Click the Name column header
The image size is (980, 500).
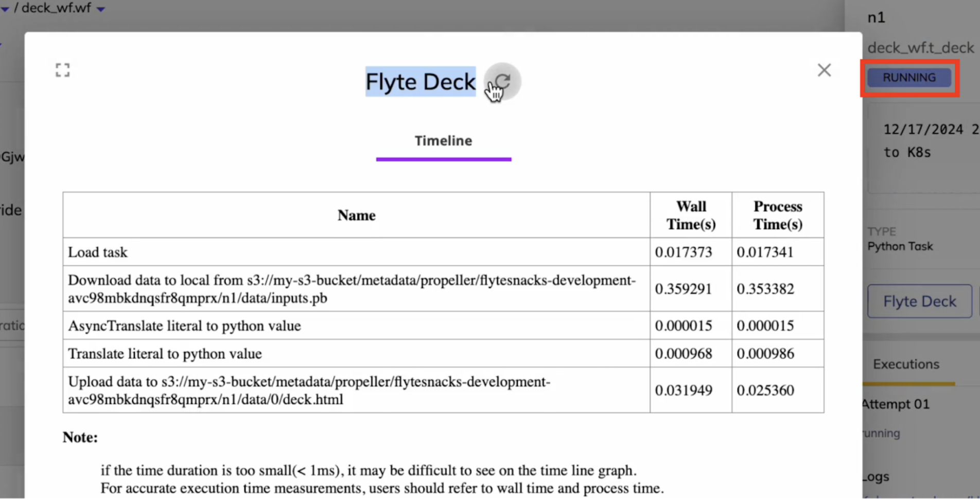(357, 215)
